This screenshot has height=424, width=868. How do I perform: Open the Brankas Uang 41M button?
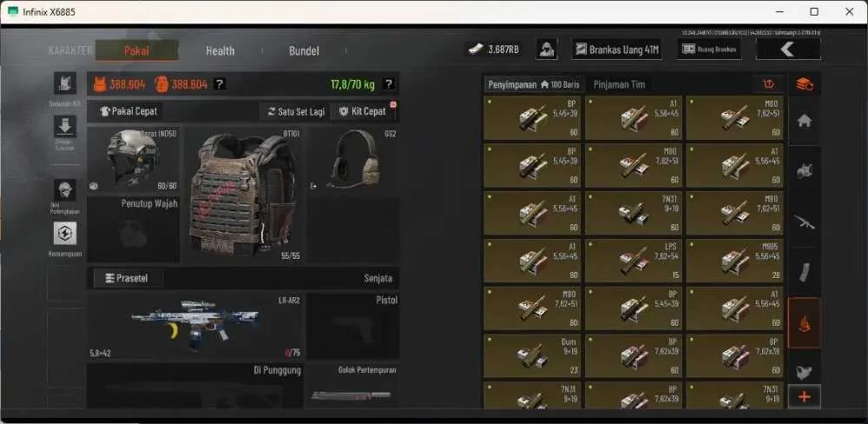pos(616,50)
